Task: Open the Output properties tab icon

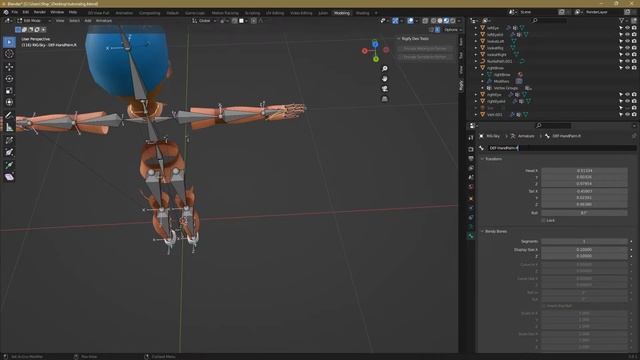Action: (471, 159)
